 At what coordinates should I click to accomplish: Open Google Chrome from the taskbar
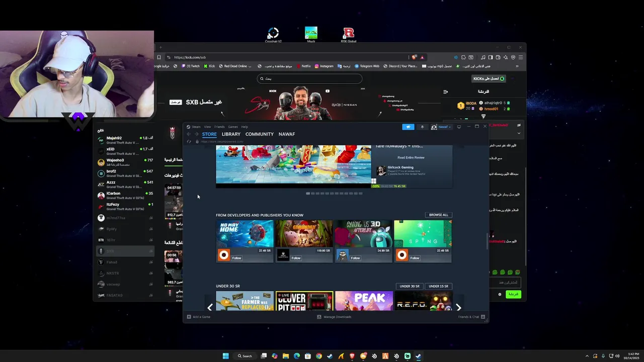click(318, 356)
